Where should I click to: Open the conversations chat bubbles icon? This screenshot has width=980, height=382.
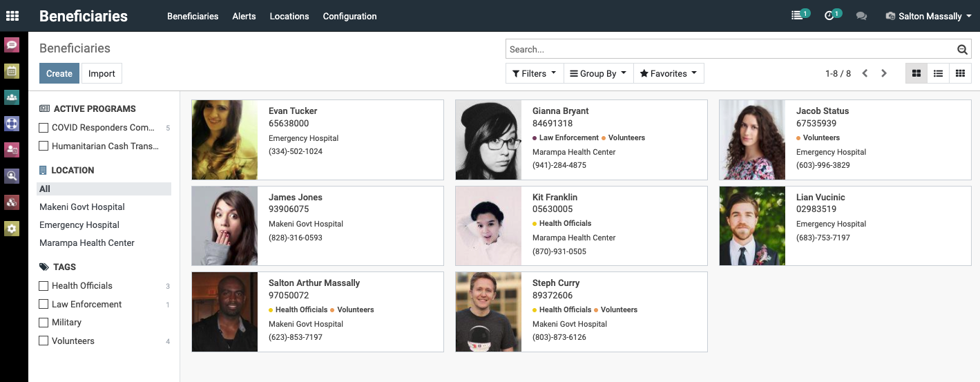(861, 16)
